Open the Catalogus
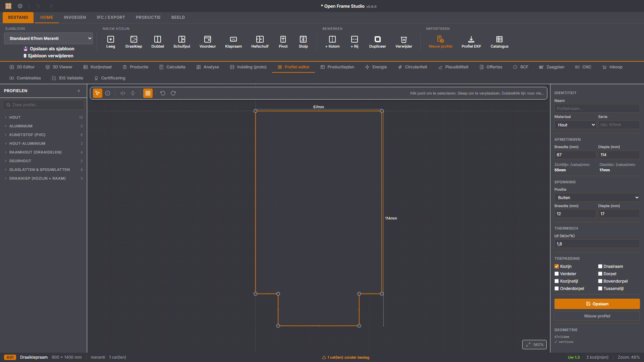The image size is (644, 362). 499,42
